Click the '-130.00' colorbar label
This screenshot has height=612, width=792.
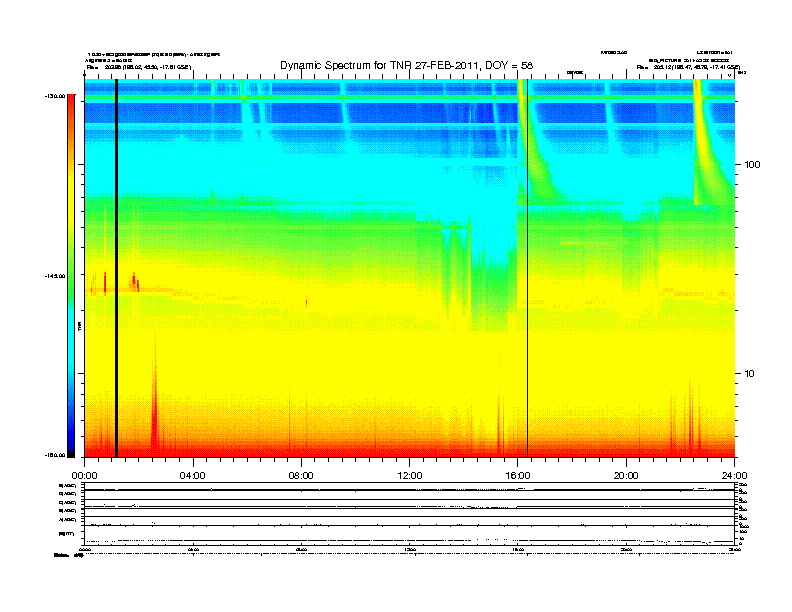click(x=55, y=96)
